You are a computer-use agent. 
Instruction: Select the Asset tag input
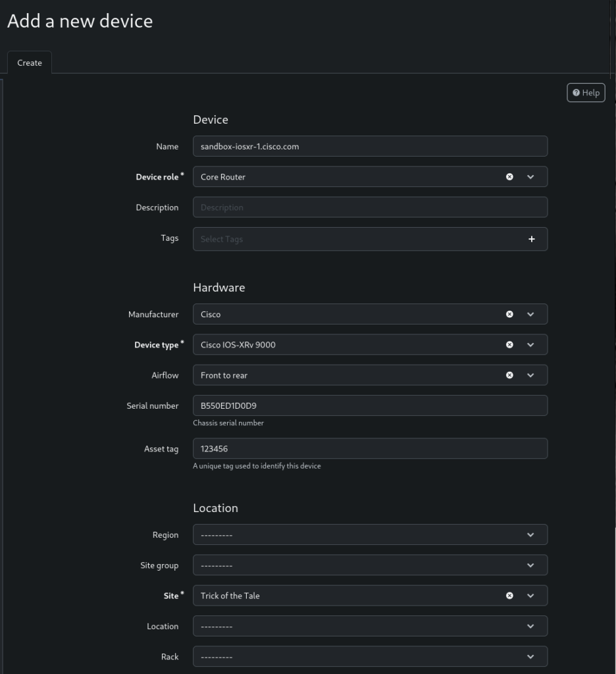[x=370, y=449]
